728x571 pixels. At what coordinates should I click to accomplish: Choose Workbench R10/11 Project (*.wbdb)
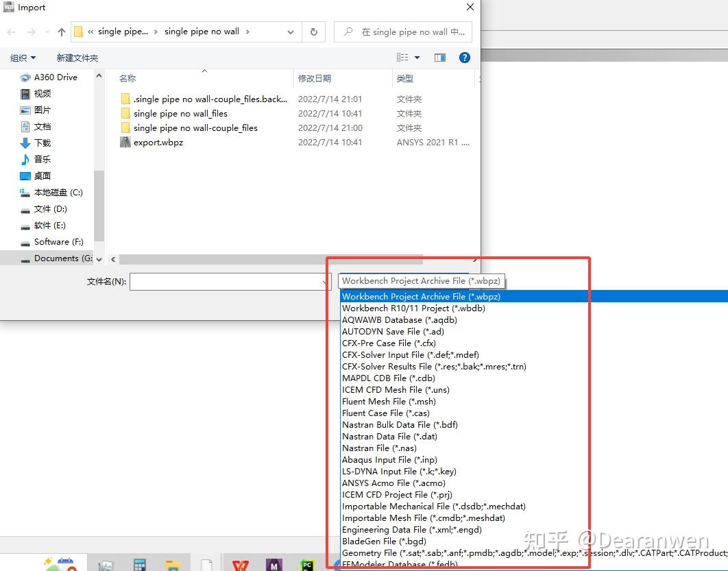pyautogui.click(x=413, y=308)
